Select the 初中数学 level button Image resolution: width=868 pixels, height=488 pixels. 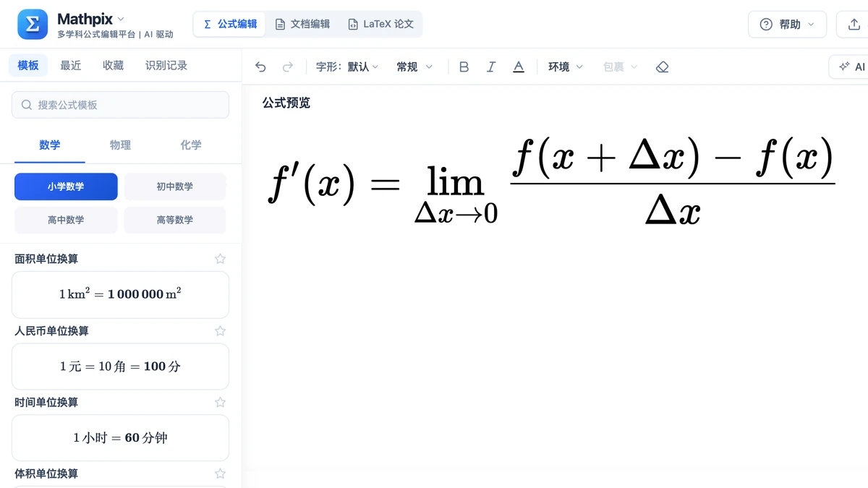175,187
